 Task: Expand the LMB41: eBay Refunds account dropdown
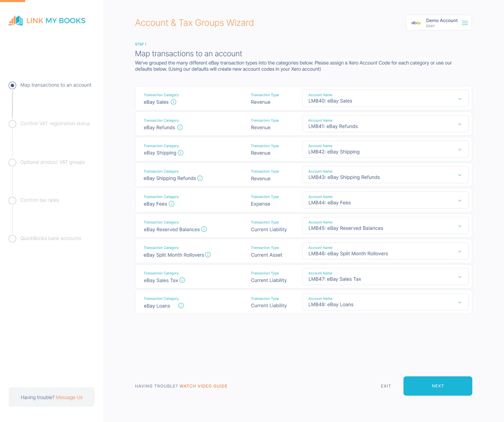coord(385,124)
